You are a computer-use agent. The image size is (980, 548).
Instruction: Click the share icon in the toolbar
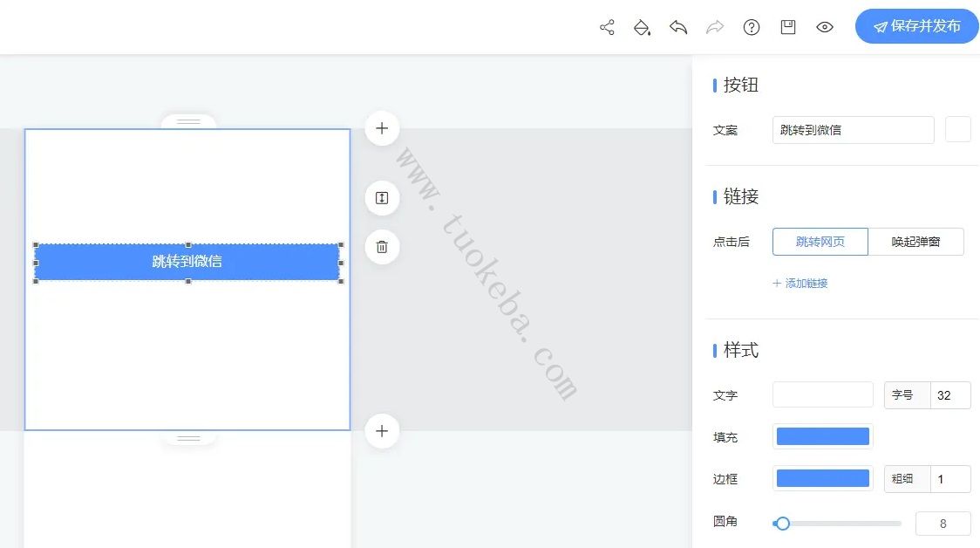click(x=607, y=27)
